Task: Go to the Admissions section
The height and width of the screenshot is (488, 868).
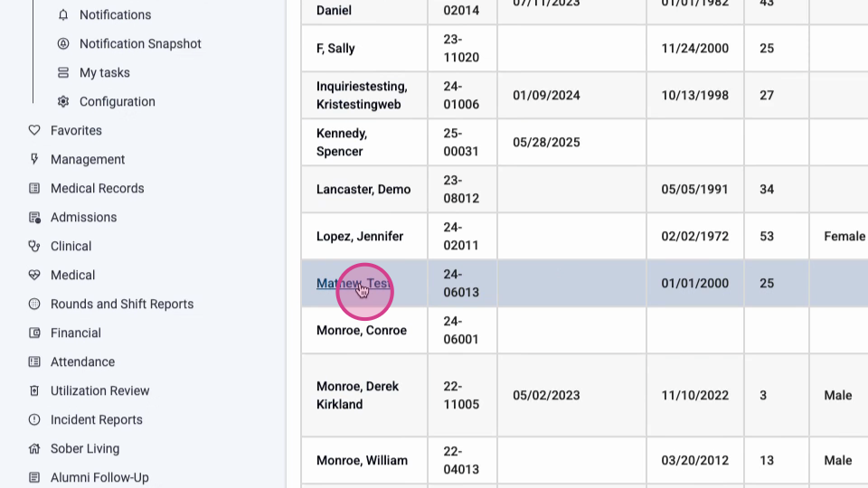Action: (x=83, y=217)
